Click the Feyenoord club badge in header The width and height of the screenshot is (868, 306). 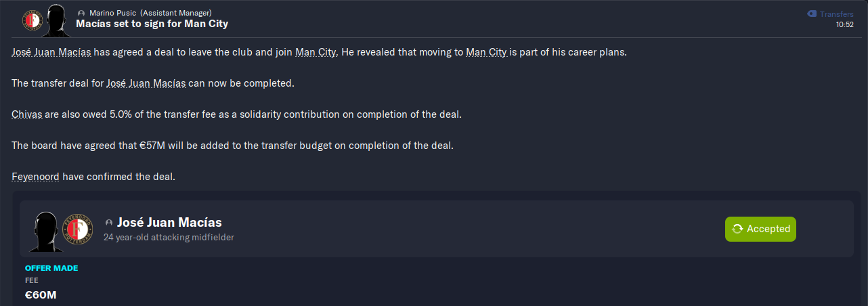pos(32,20)
